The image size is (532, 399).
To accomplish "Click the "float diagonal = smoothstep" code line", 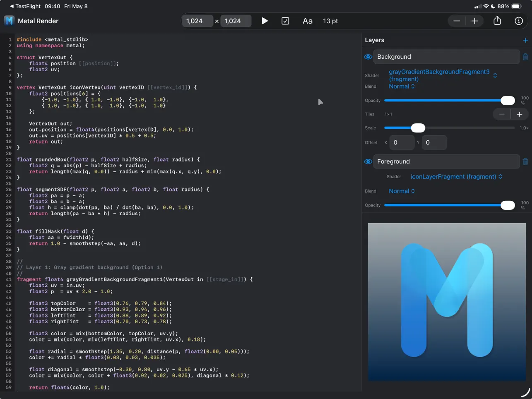I will (123, 370).
